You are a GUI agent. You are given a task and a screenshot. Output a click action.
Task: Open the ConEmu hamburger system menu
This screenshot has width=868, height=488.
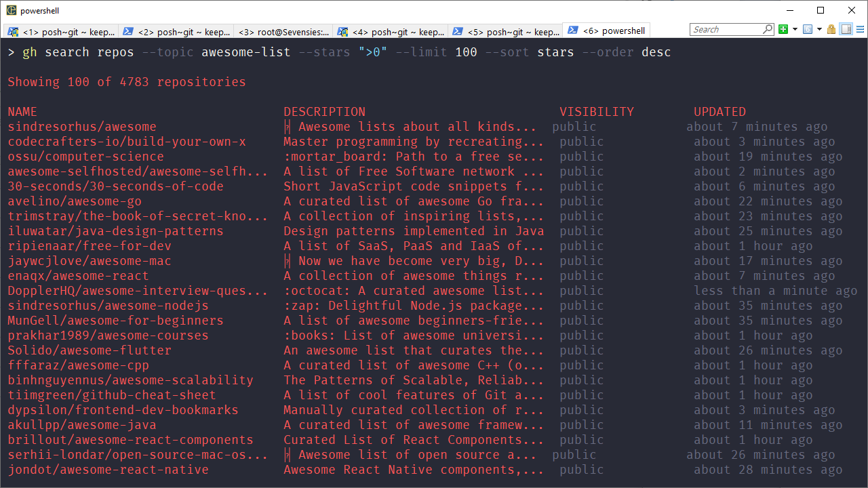(x=860, y=29)
